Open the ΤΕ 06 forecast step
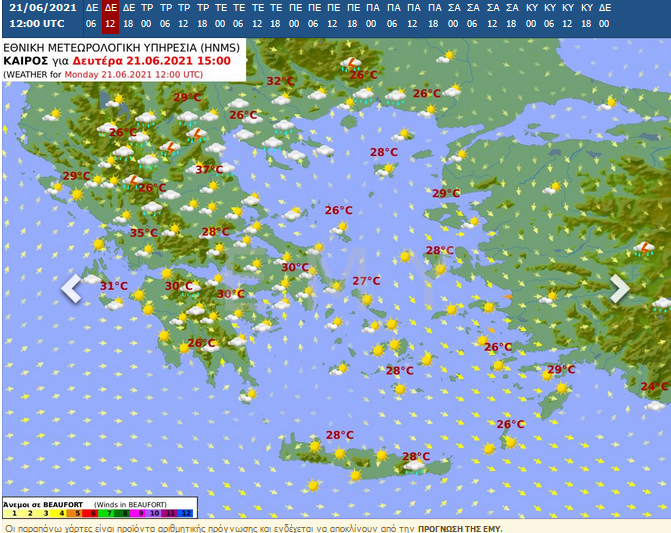The height and width of the screenshot is (533, 671). [239, 16]
